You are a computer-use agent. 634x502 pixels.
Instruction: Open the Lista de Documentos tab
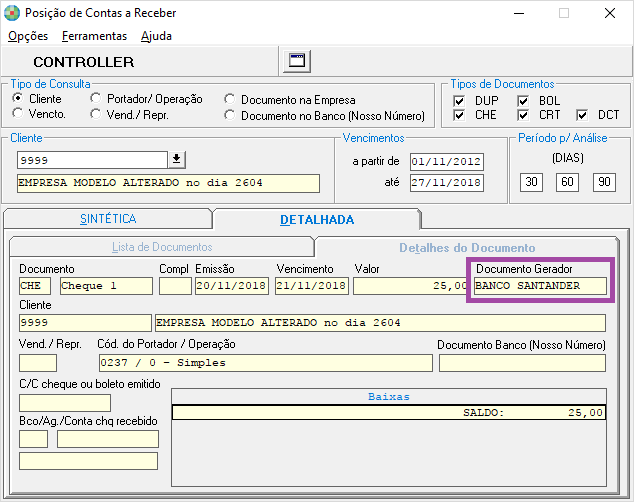point(162,247)
